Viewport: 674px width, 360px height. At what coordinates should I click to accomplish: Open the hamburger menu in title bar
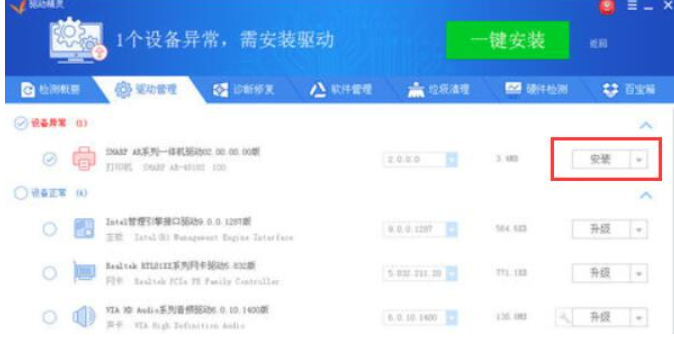pyautogui.click(x=632, y=6)
